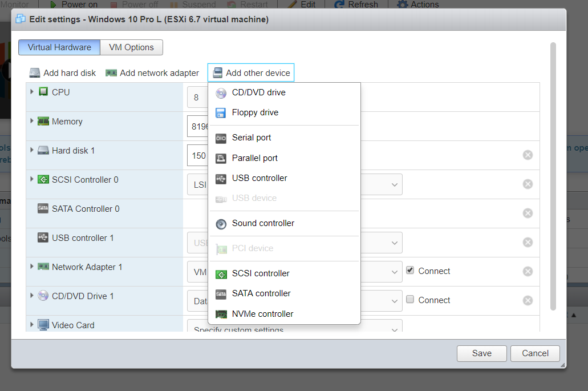Click the SATA Controller 0 row icon

coord(43,208)
